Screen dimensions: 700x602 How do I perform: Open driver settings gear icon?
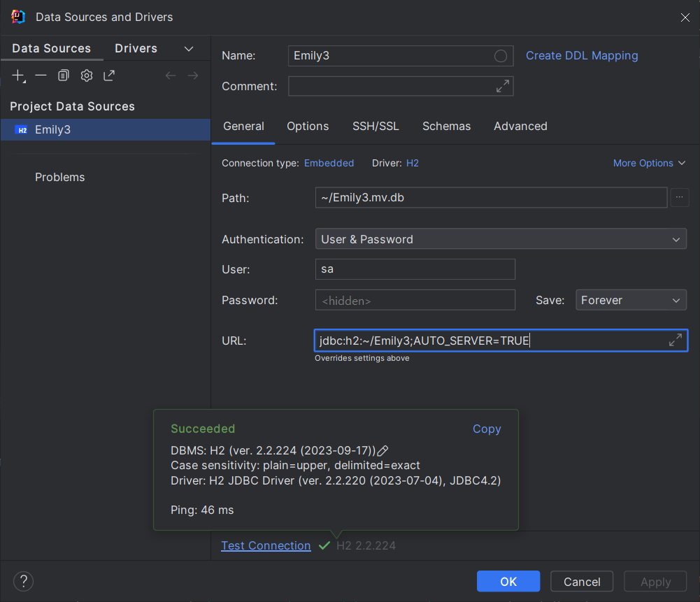click(87, 76)
